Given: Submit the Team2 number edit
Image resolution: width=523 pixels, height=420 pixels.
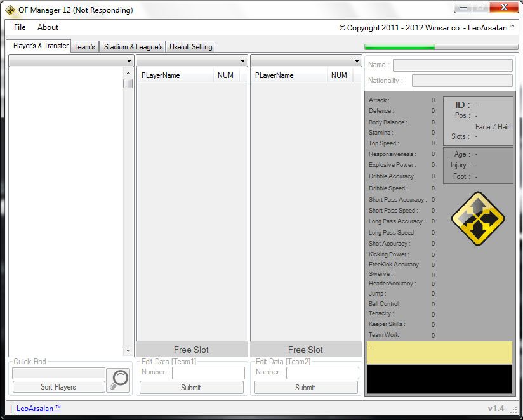Looking at the screenshot, I should click(x=305, y=388).
